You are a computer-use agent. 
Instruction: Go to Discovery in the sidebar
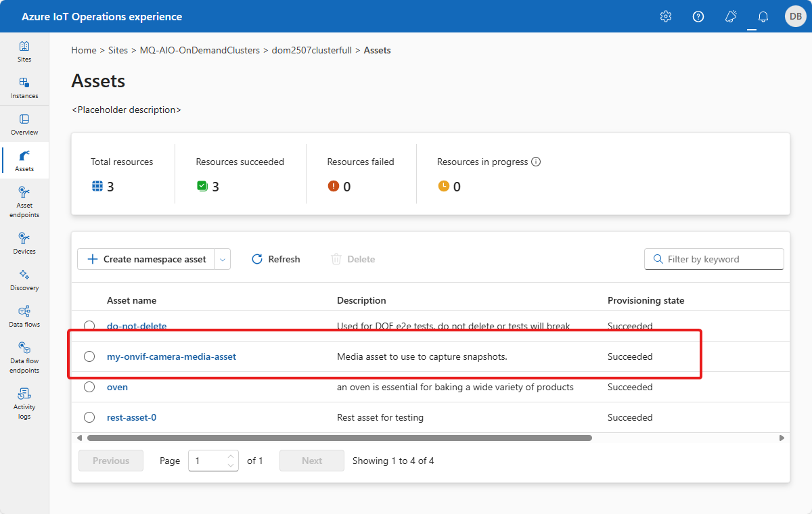pos(24,280)
